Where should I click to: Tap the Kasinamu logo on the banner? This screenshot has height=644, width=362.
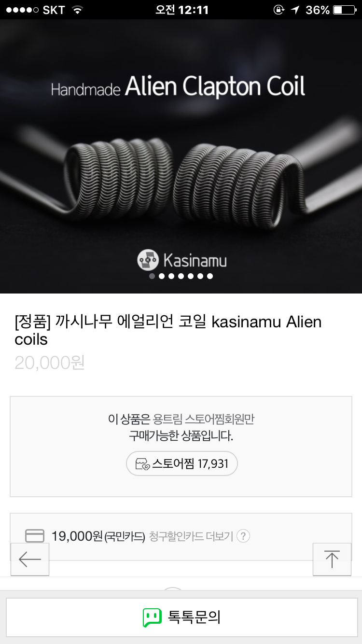pyautogui.click(x=181, y=261)
